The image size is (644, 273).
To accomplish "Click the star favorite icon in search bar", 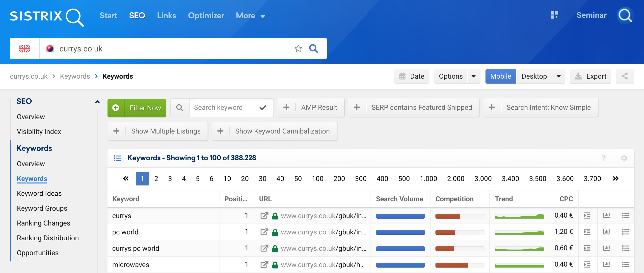I will pyautogui.click(x=298, y=48).
